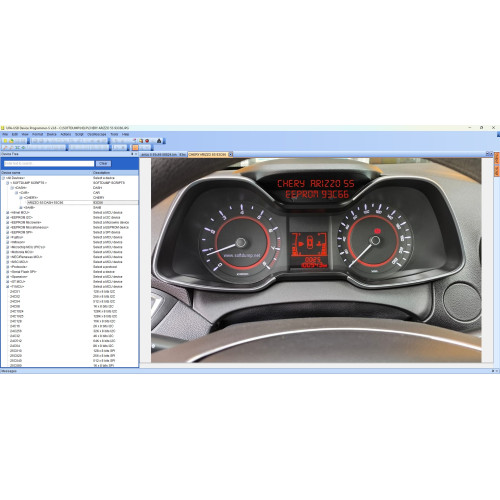Open the Oscilloscope menu
The image size is (500, 500).
(x=97, y=134)
